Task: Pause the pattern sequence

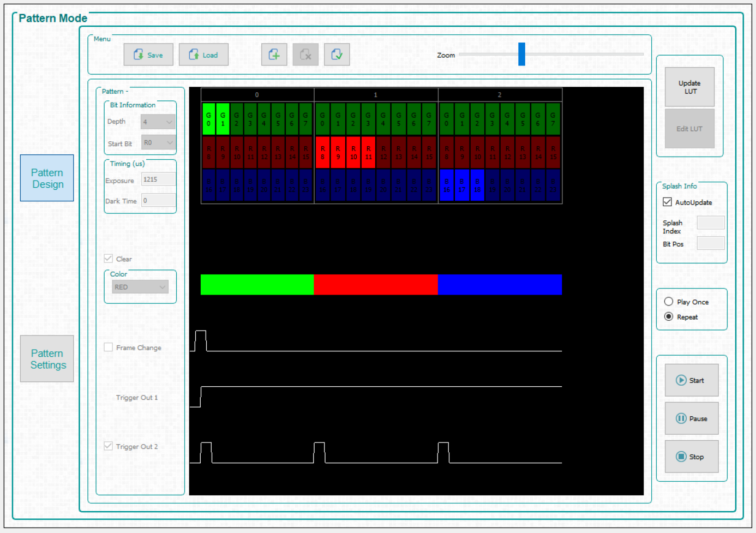Action: point(691,418)
